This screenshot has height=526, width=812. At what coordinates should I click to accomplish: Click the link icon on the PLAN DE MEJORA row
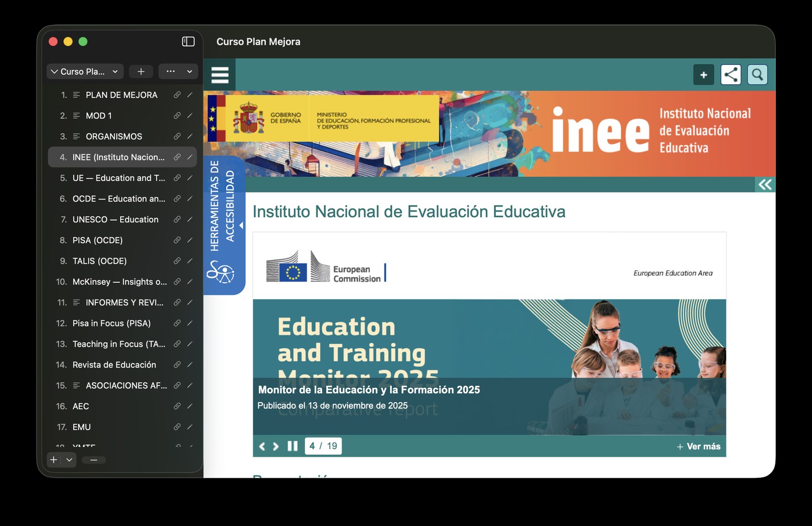(177, 95)
